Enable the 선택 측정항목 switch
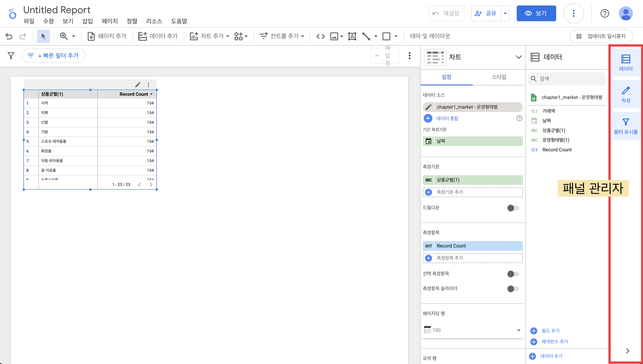Viewport: 643px width, 364px height. pyautogui.click(x=513, y=274)
